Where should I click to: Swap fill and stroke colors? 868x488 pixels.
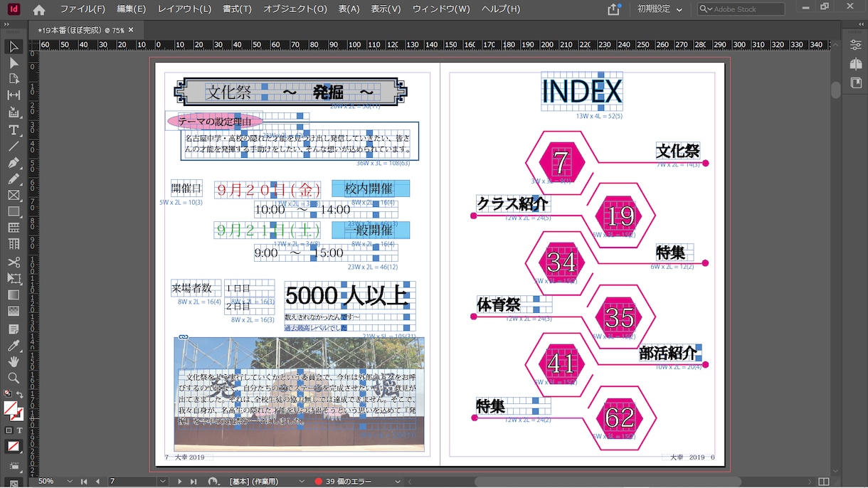tap(20, 394)
